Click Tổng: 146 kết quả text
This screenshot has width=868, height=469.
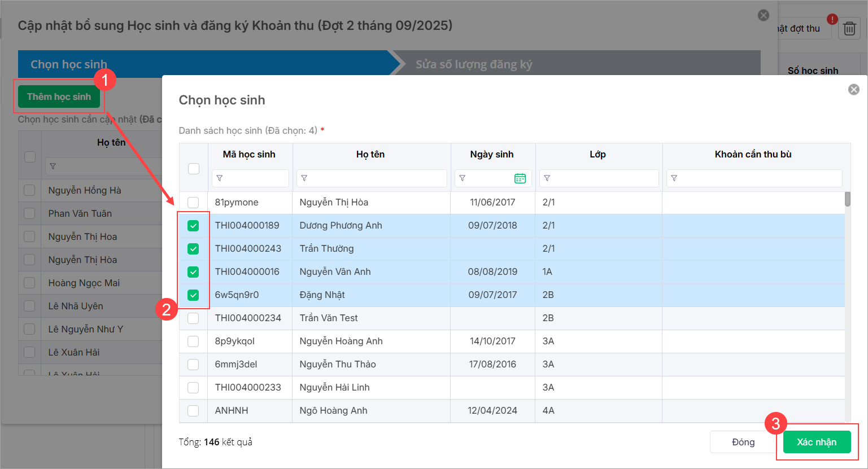click(215, 442)
